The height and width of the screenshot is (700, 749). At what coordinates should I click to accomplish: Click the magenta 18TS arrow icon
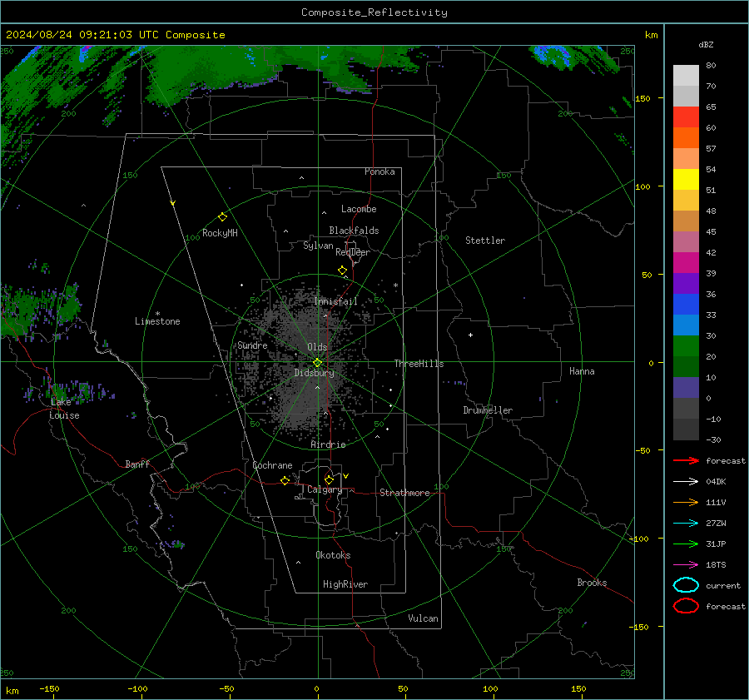click(686, 565)
